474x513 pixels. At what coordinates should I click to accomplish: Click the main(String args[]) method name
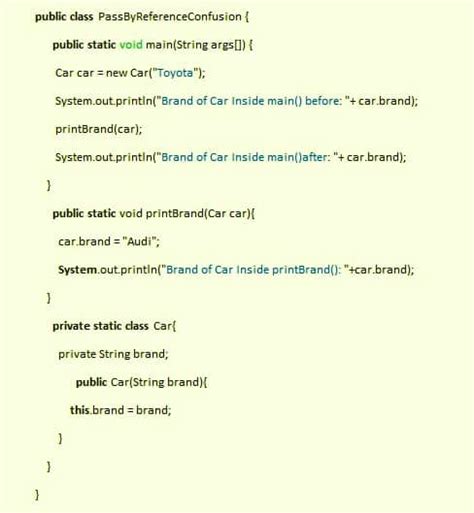click(x=196, y=45)
